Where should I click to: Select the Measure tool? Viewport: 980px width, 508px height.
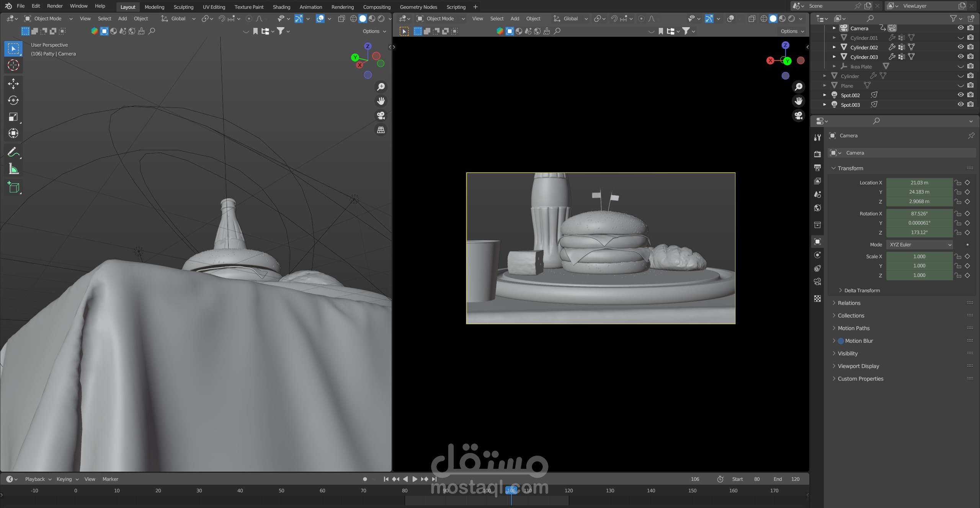13,169
